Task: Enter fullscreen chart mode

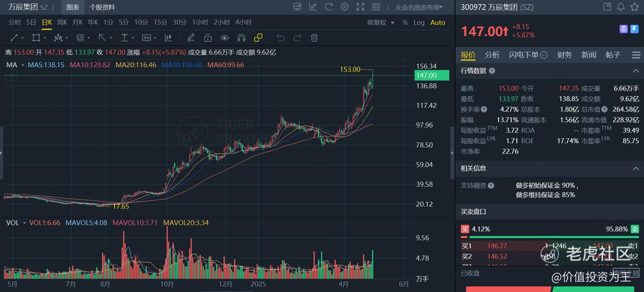Action: (x=360, y=7)
